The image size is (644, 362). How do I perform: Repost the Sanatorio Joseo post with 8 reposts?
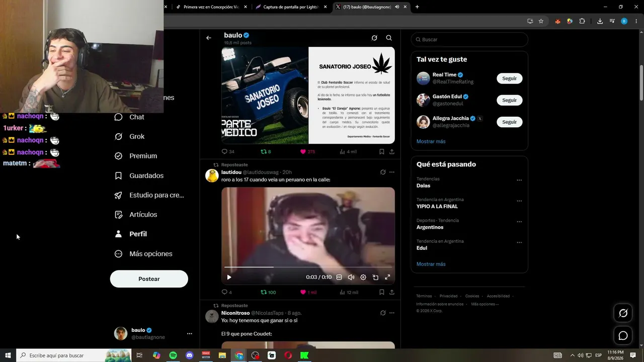[x=266, y=151]
